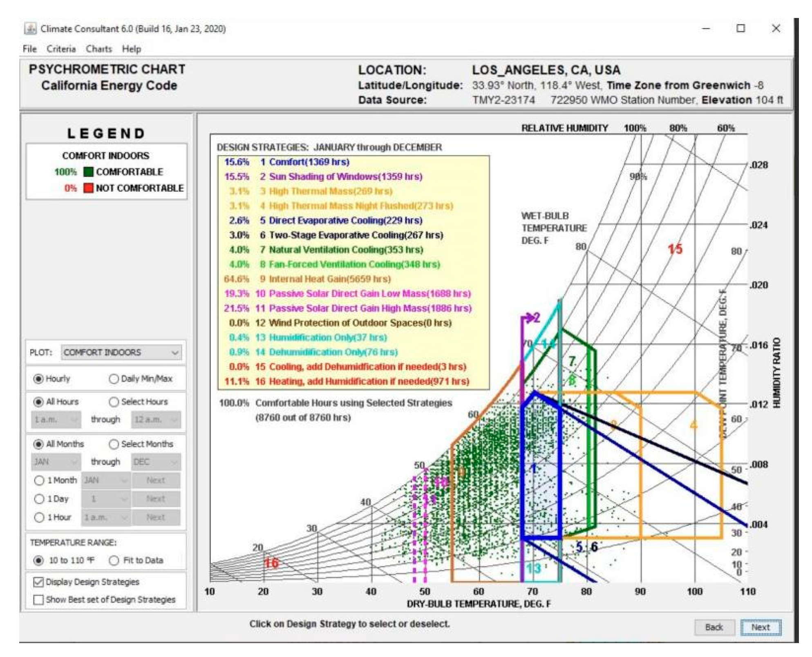Image resolution: width=812 pixels, height=657 pixels.
Task: Open the JAN starting month dropdown
Action: [x=55, y=462]
